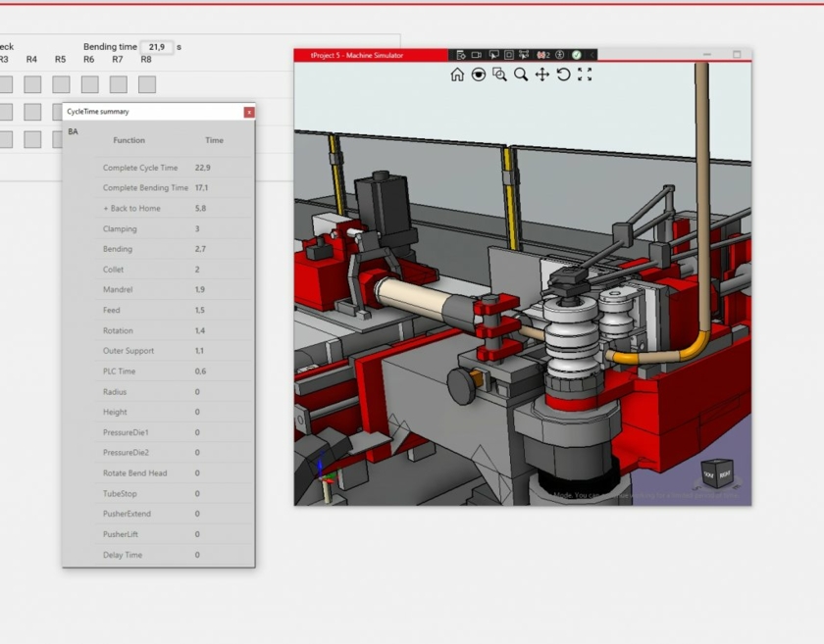Tick the first-row checkbox under R6

pos(90,85)
